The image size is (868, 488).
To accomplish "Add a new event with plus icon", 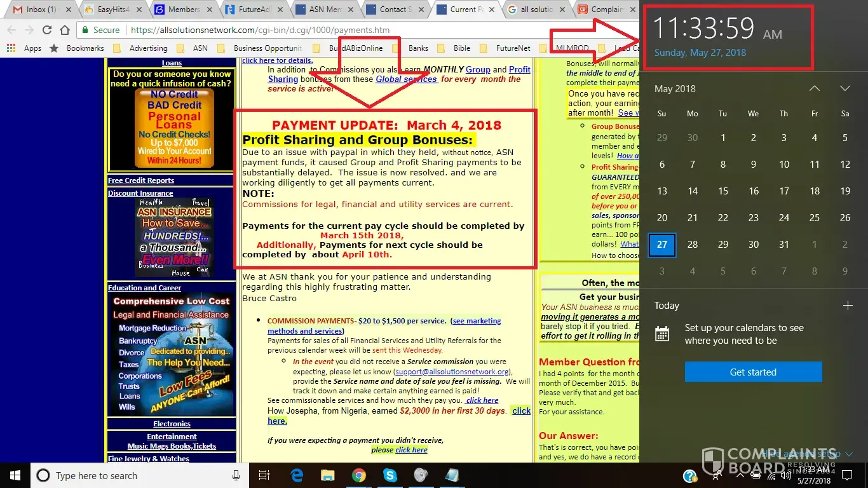I will coord(848,306).
